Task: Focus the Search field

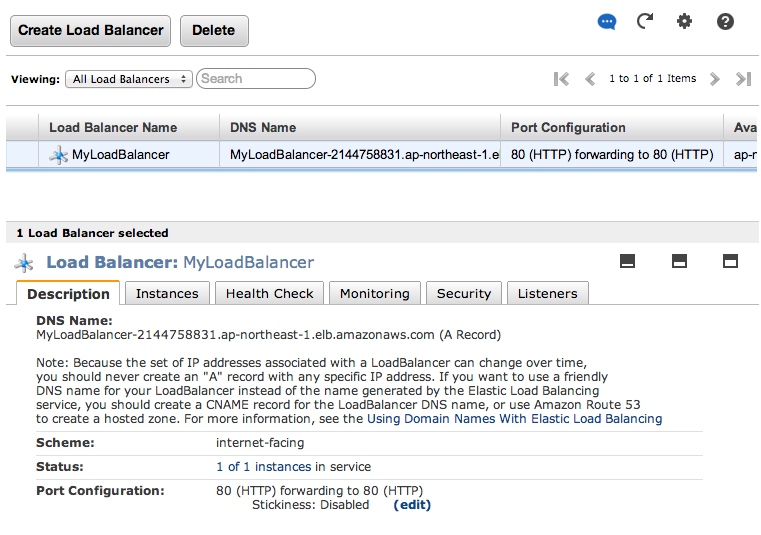Action: (x=256, y=79)
